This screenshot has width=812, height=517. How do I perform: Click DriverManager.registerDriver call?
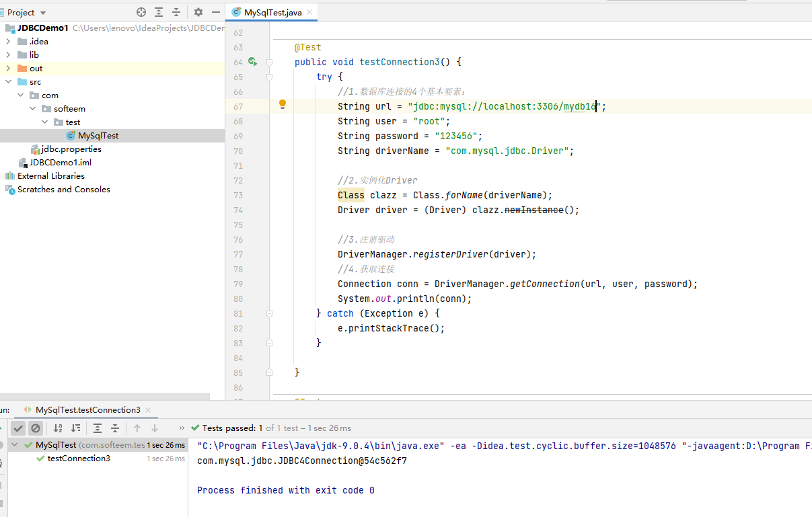point(437,254)
